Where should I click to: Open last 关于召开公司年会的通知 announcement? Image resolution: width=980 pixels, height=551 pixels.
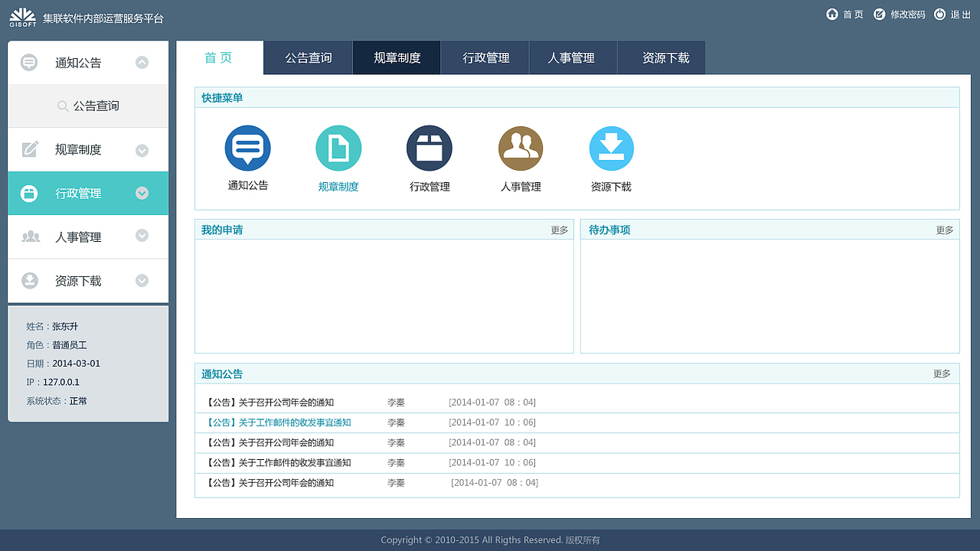coord(269,483)
